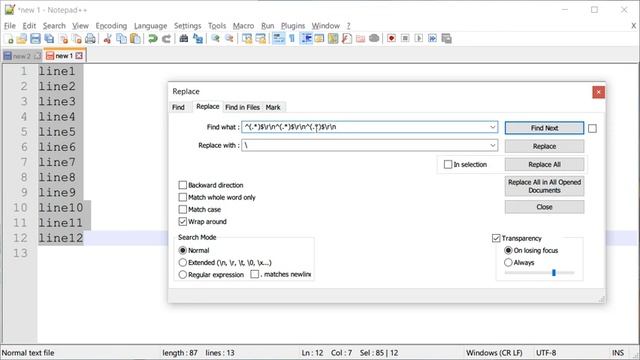640x360 pixels.
Task: Enable the Match case option
Action: coord(182,209)
